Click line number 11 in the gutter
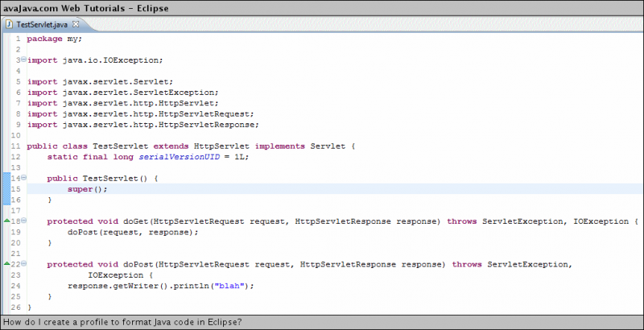644x330 pixels. (x=16, y=146)
